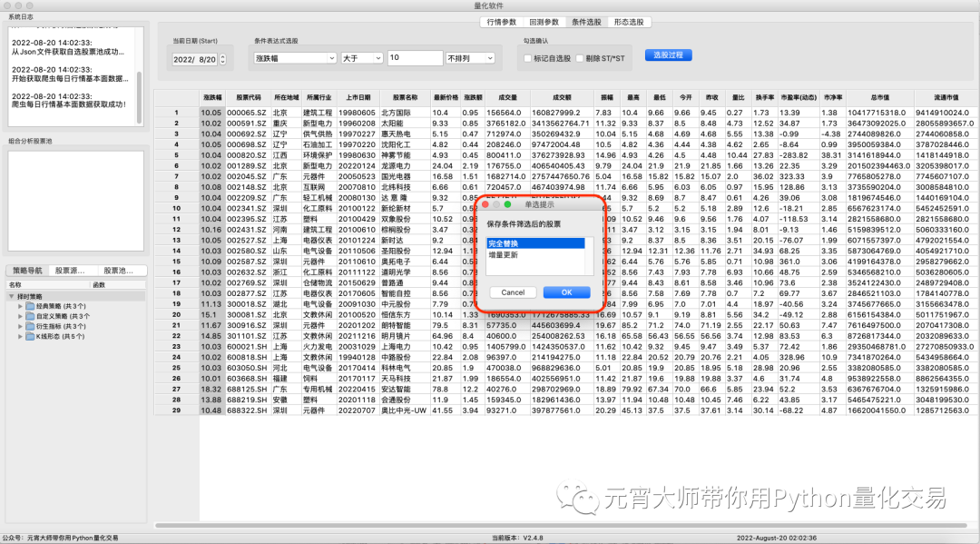
Task: Click the 自定义策略 folder icon
Action: [30, 316]
